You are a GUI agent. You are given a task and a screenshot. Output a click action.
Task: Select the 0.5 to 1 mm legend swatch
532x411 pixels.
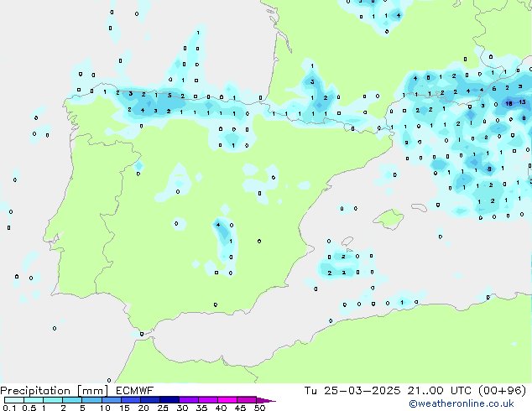(x=34, y=400)
